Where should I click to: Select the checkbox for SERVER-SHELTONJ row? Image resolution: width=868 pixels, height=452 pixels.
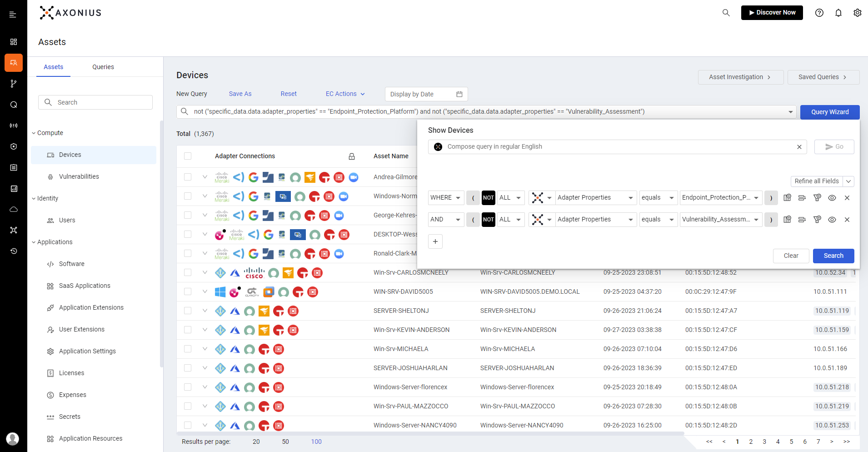tap(188, 311)
